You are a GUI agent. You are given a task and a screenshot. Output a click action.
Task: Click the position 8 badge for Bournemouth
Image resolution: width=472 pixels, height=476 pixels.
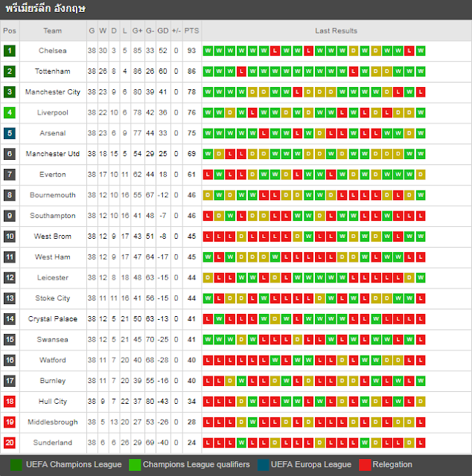click(10, 195)
